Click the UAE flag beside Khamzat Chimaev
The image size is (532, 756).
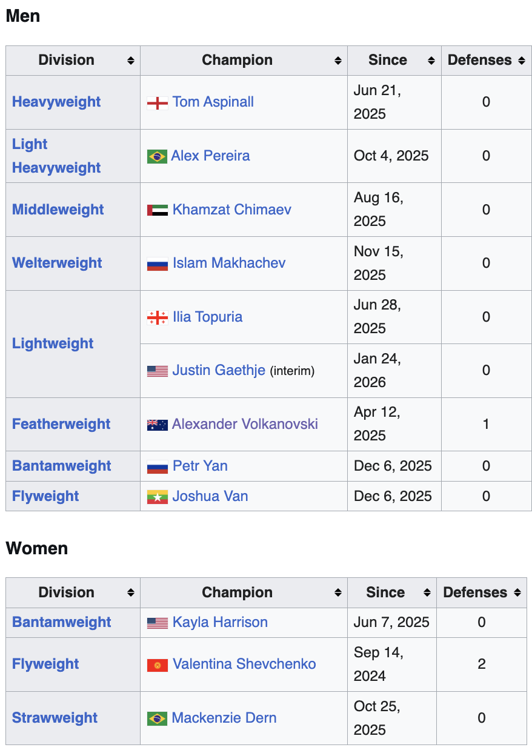(x=158, y=210)
